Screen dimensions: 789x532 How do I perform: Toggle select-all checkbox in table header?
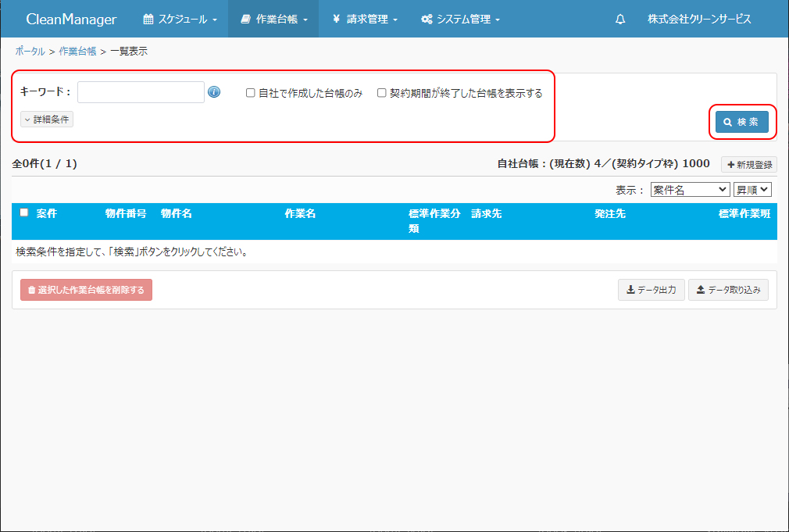[x=24, y=212]
